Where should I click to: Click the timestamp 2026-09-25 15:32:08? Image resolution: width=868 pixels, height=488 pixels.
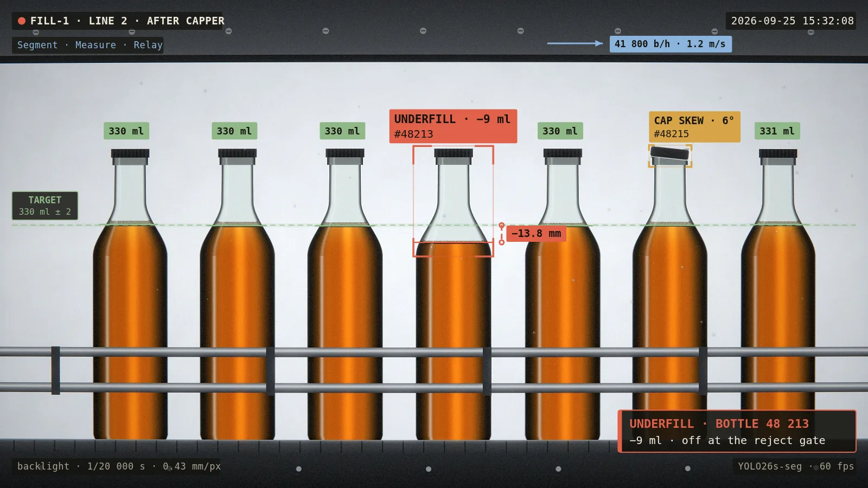(x=792, y=21)
